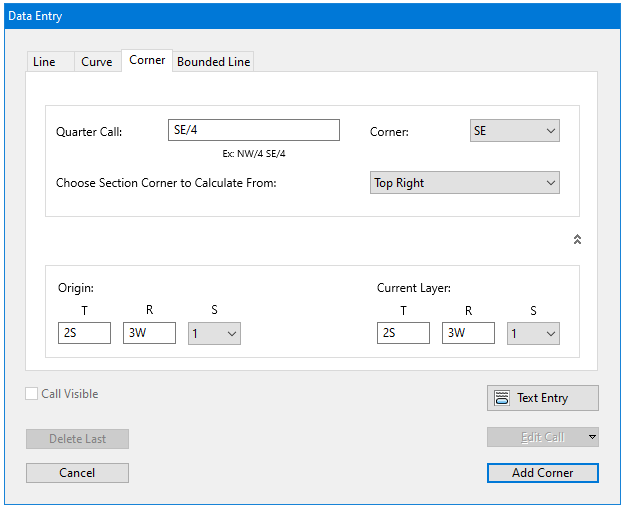
Task: Collapse the panel using the double-chevron icon
Action: (x=577, y=239)
